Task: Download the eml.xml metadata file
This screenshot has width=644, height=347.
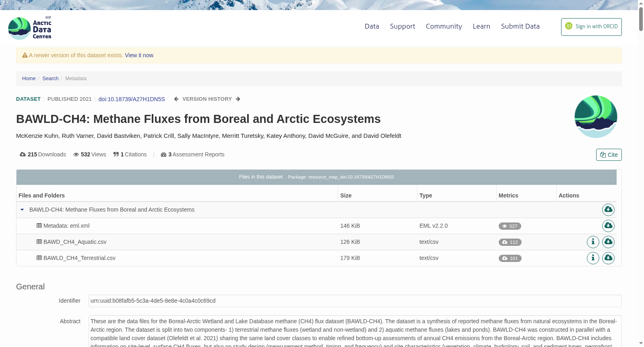Action: pos(608,226)
